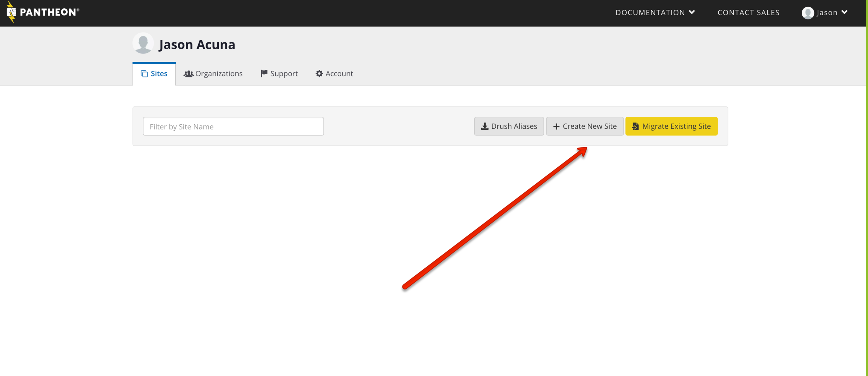Click Jason's small avatar in top bar
Viewport: 868px width, 376px height.
point(808,13)
